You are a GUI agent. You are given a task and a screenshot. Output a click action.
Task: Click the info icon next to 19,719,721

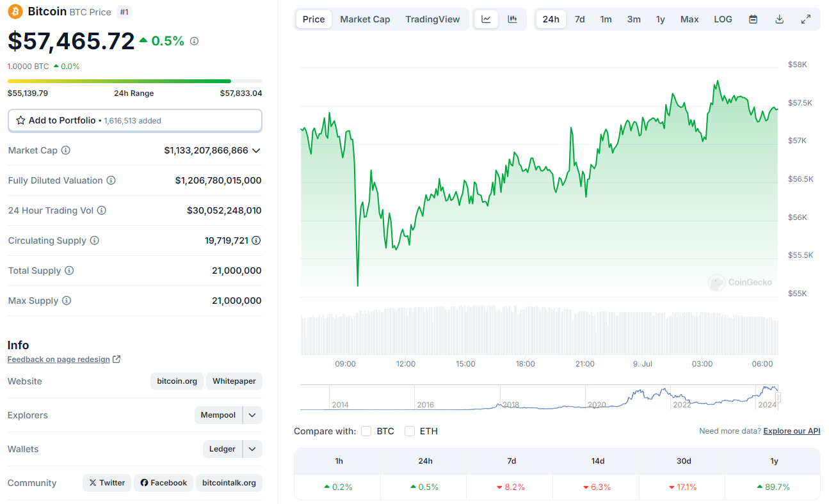tap(256, 240)
